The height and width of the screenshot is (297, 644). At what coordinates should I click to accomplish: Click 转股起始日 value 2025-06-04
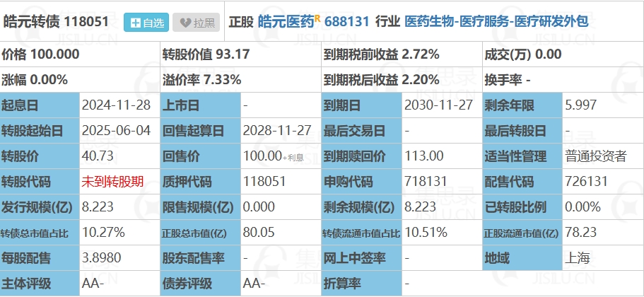[116, 131]
